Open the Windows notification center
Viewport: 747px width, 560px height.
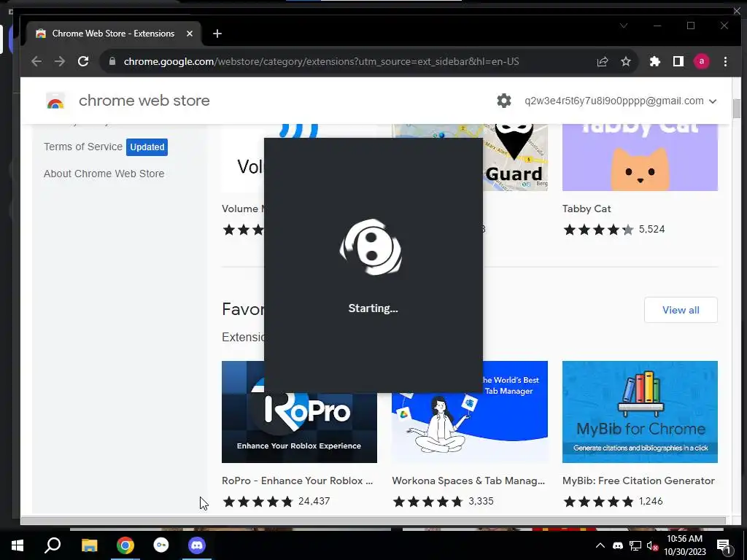(723, 546)
